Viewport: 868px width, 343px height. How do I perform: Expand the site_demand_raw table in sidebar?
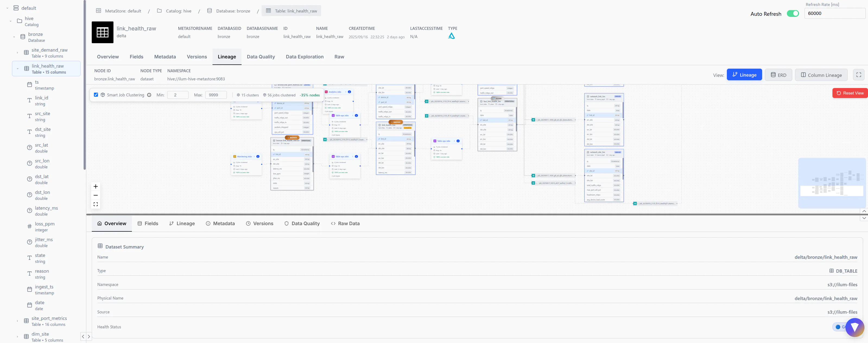17,53
